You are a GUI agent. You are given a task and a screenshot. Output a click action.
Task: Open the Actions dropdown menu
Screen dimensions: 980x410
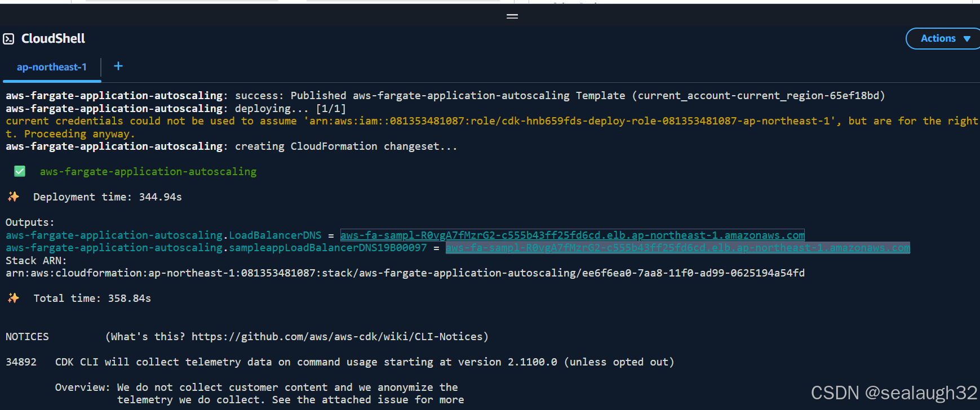(x=944, y=38)
